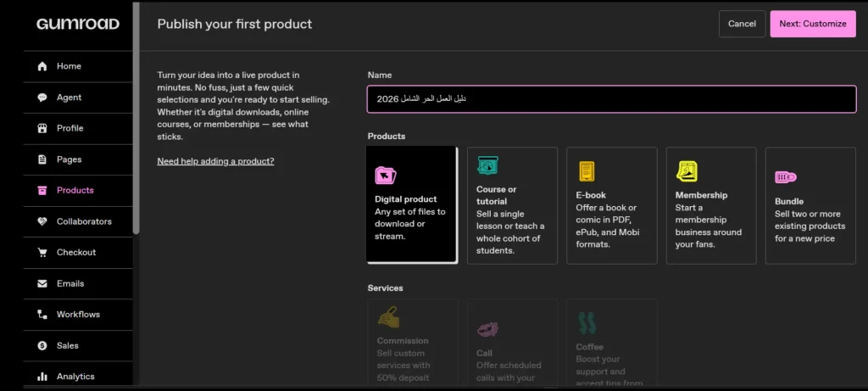Click the Workflows branch icon
The height and width of the screenshot is (391, 868).
pyautogui.click(x=42, y=315)
